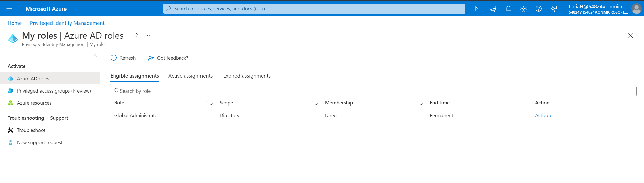Open Privileged access groups (Preview)
Image resolution: width=644 pixels, height=183 pixels.
click(x=54, y=91)
